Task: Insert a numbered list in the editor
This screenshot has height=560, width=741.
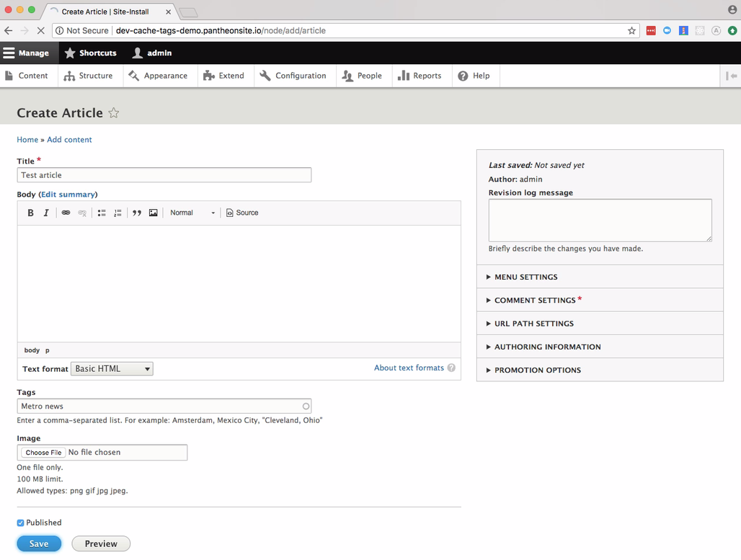Action: 117,212
